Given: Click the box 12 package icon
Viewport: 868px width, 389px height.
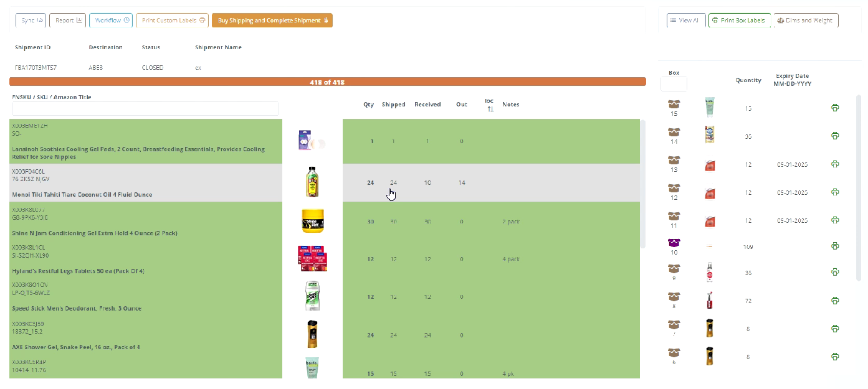Looking at the screenshot, I should point(674,188).
